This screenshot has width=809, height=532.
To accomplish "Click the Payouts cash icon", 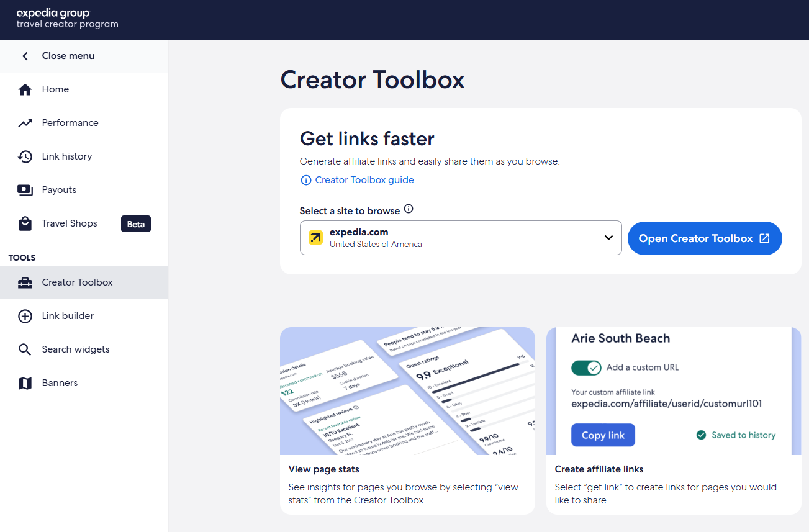I will (25, 190).
